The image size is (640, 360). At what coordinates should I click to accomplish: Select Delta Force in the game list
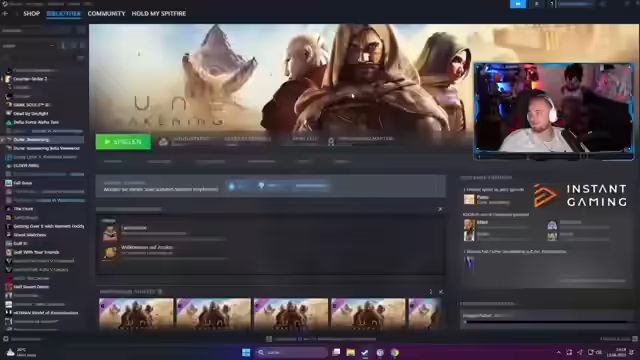click(36, 122)
